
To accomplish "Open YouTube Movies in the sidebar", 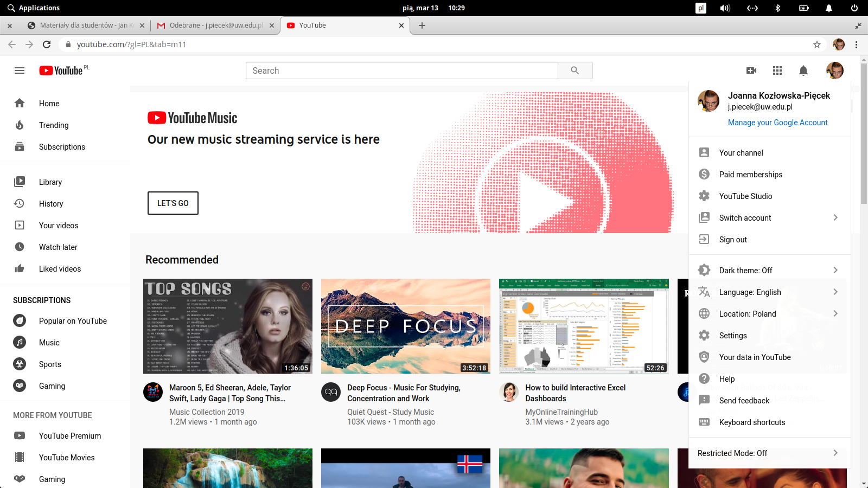I will point(65,457).
